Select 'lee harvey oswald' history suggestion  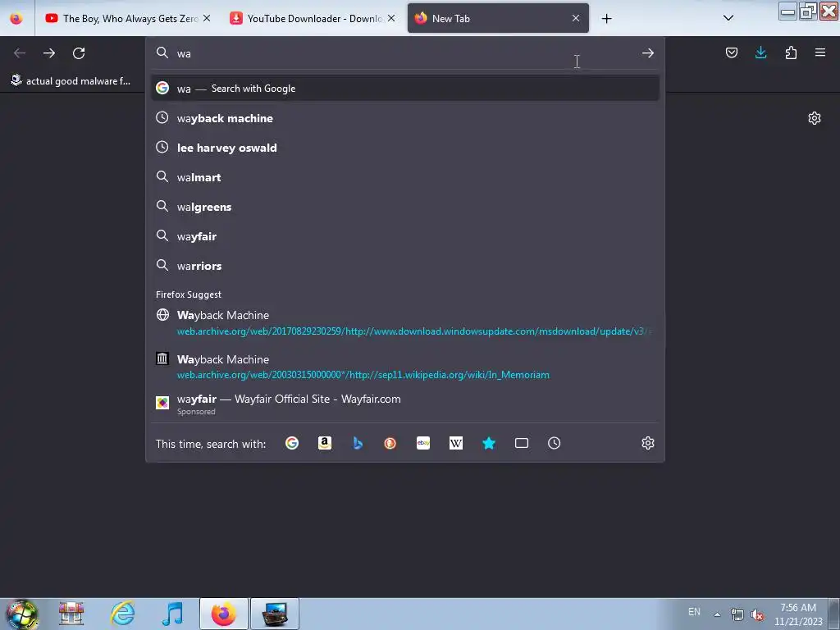click(405, 148)
